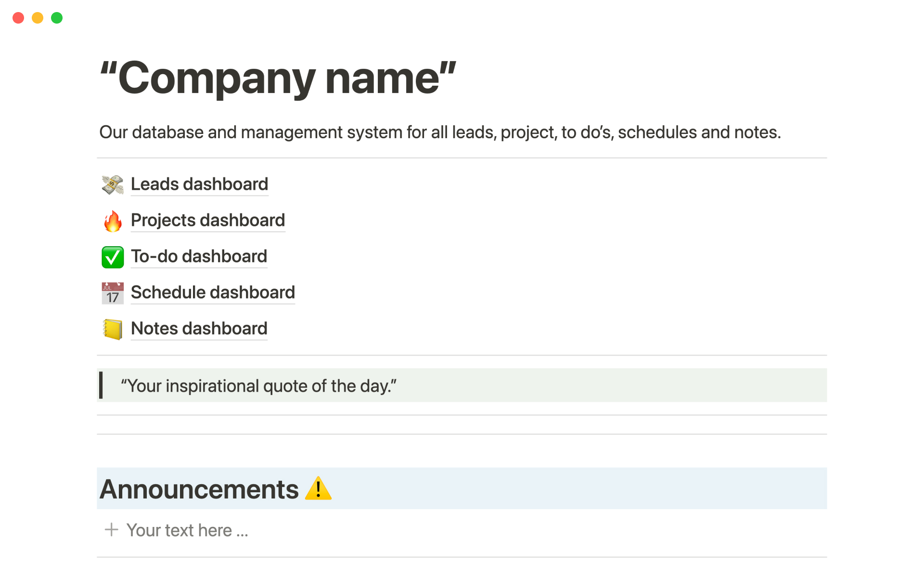Click the flying money Leads icon
924x578 pixels.
pos(113,184)
